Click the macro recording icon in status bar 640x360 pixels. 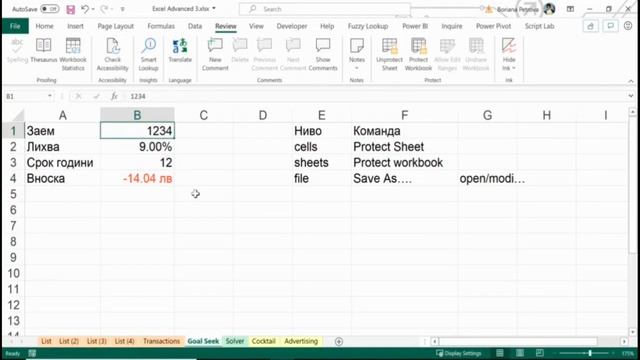(32, 353)
